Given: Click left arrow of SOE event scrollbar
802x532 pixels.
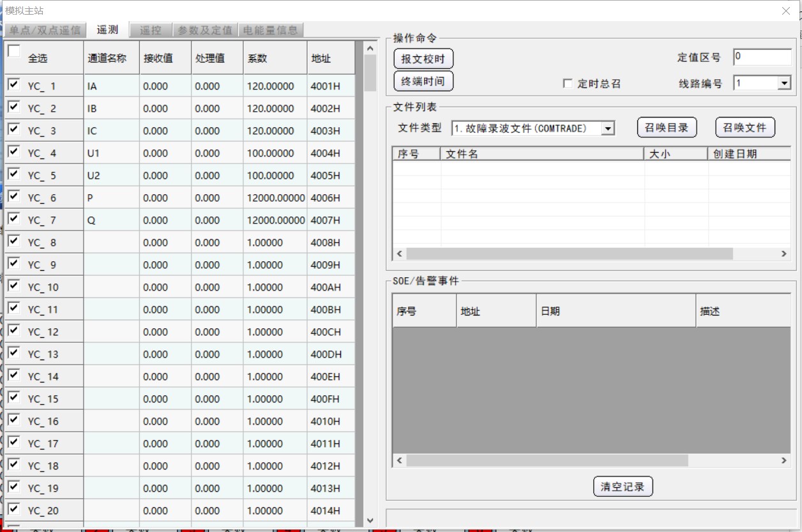Looking at the screenshot, I should [400, 460].
